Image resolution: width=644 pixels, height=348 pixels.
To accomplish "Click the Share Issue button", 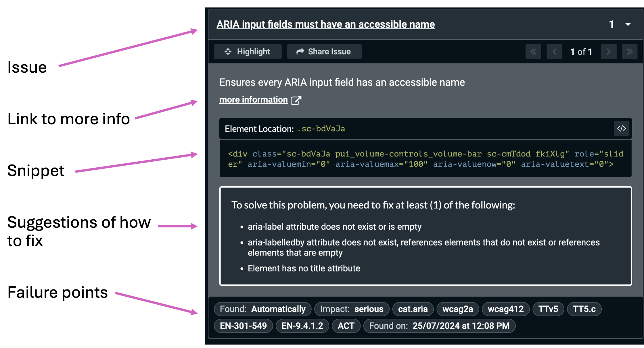I will pyautogui.click(x=324, y=52).
